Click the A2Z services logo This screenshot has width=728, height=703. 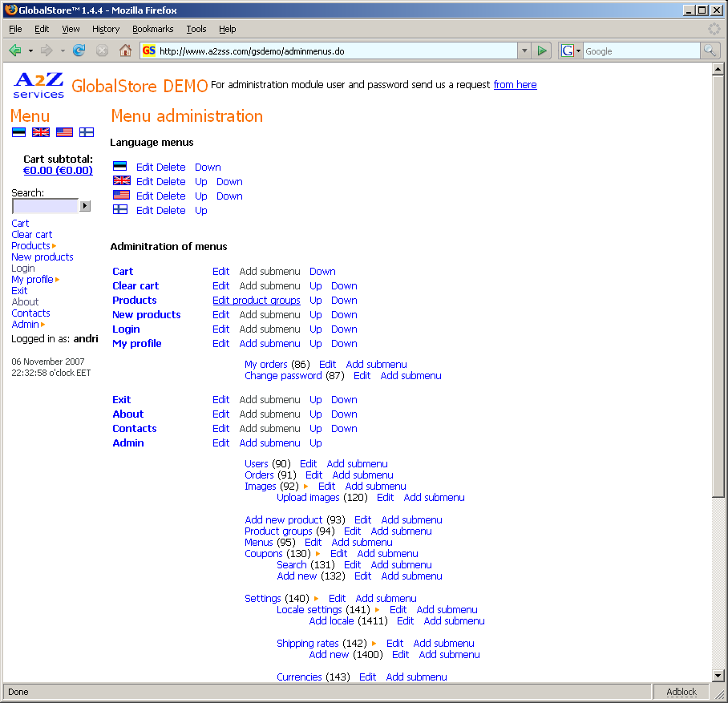38,85
